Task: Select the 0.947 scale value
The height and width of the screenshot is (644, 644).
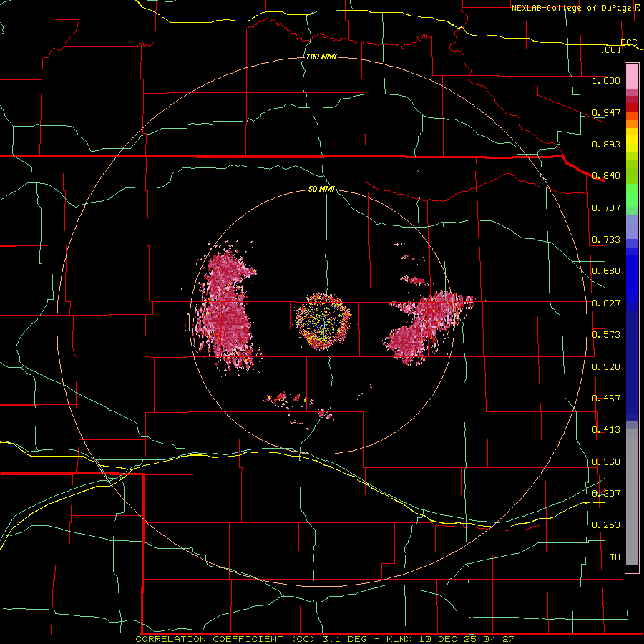Action: click(x=606, y=112)
